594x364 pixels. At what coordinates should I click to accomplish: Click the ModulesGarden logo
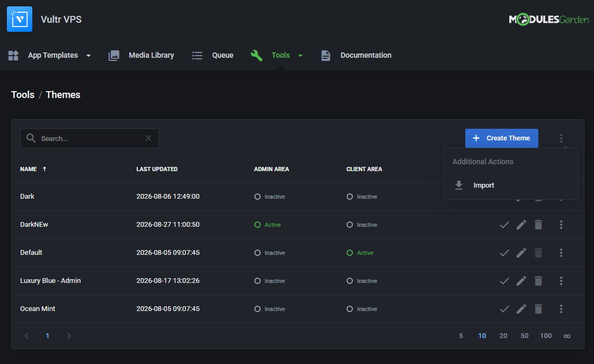pos(548,19)
